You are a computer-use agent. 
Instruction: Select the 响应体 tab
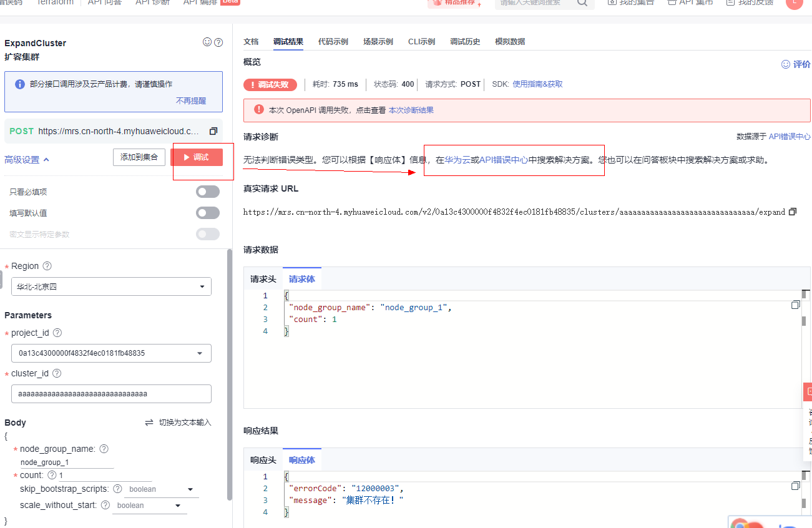pos(302,460)
